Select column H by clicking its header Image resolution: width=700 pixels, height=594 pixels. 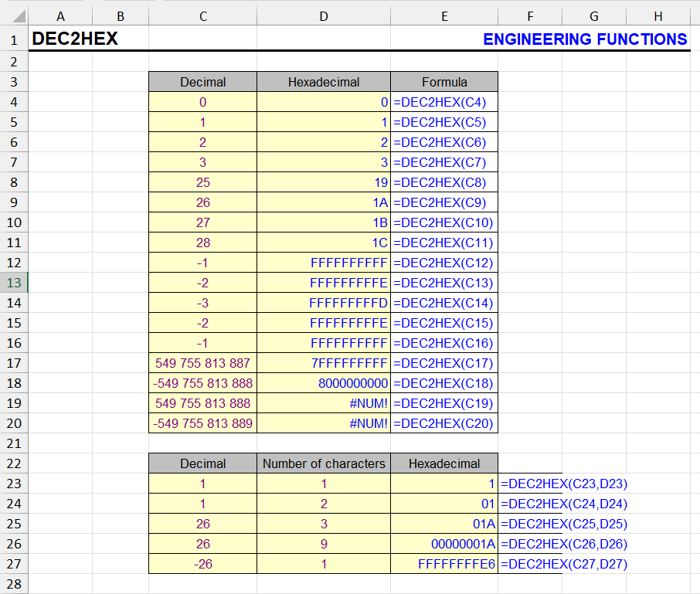(x=658, y=15)
